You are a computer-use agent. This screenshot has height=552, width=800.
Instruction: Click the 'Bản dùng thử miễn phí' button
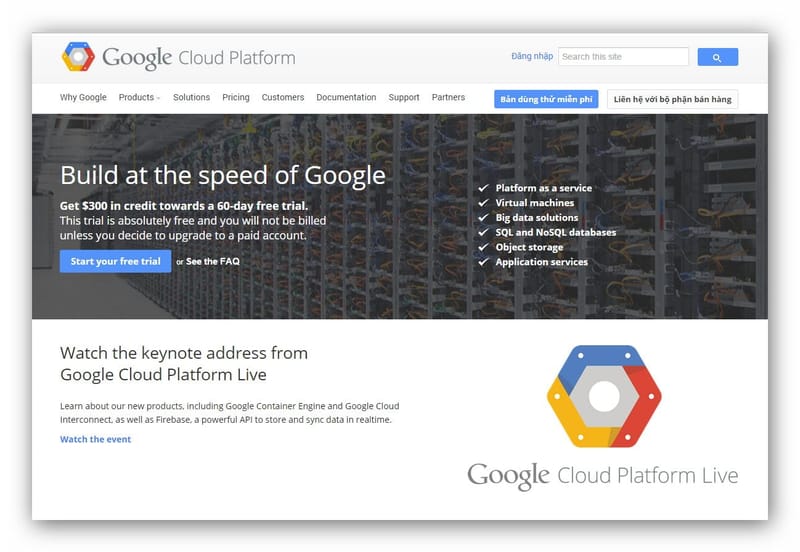coord(546,99)
